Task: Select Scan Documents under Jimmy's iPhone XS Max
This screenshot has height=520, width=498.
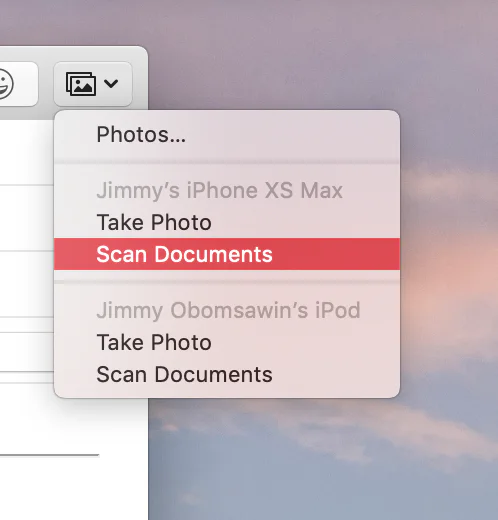Action: click(227, 254)
